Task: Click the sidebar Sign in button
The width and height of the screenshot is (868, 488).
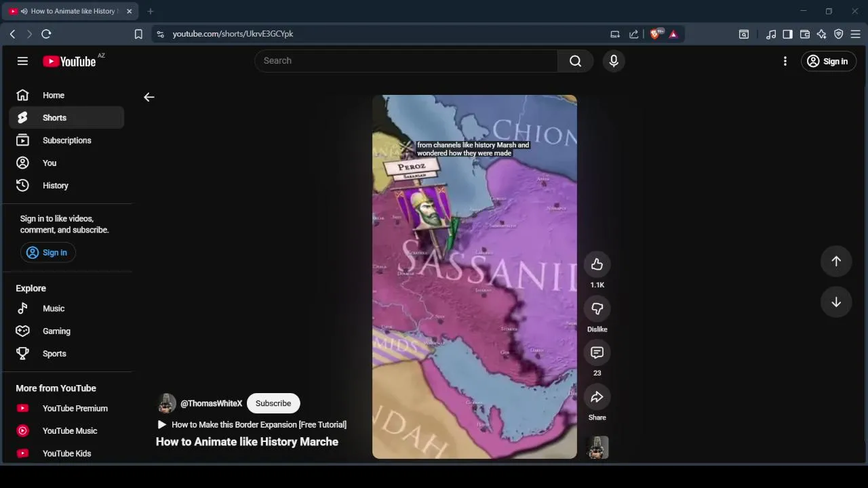Action: point(47,253)
